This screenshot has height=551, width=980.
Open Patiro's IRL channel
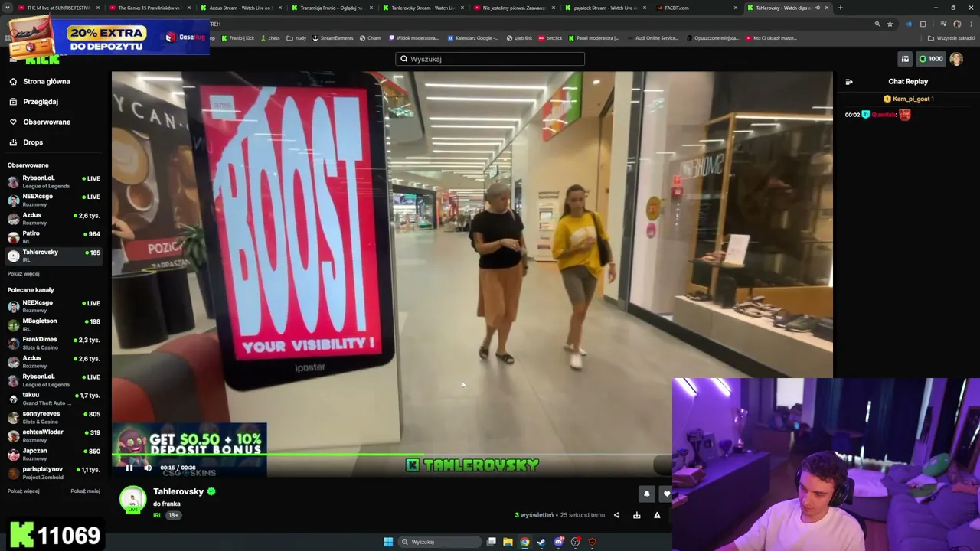pyautogui.click(x=54, y=237)
